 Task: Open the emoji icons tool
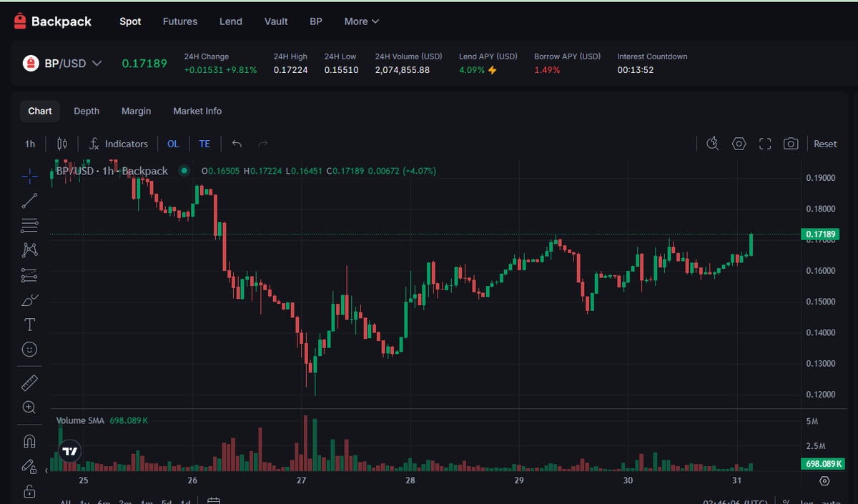(x=29, y=350)
